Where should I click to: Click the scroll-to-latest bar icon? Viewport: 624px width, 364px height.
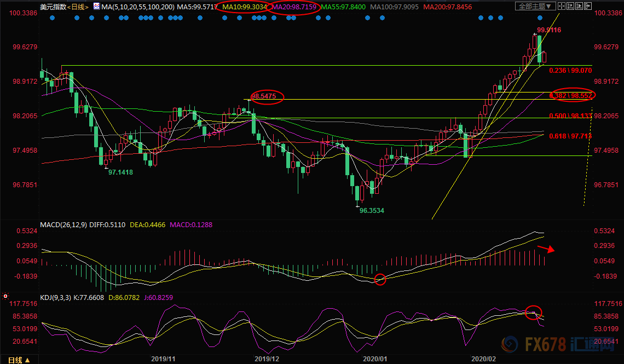coord(588,6)
